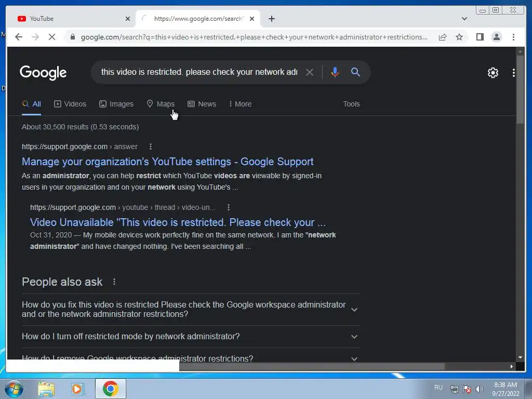Launch the media player taskbar icon
532x399 pixels.
click(77, 389)
